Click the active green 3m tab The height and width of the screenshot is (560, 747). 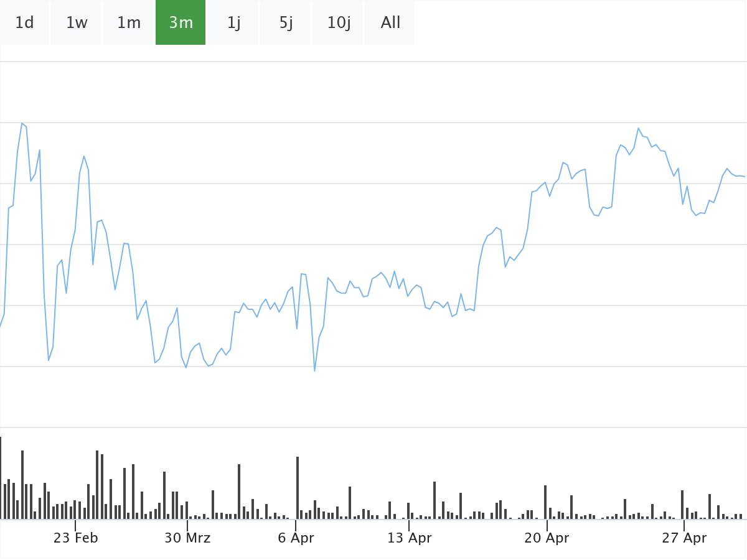click(181, 23)
